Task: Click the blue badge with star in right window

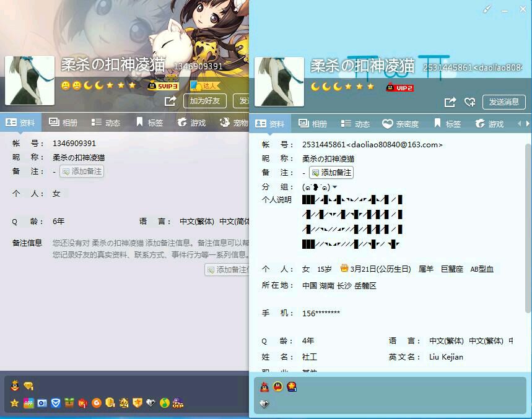Action: tap(292, 386)
